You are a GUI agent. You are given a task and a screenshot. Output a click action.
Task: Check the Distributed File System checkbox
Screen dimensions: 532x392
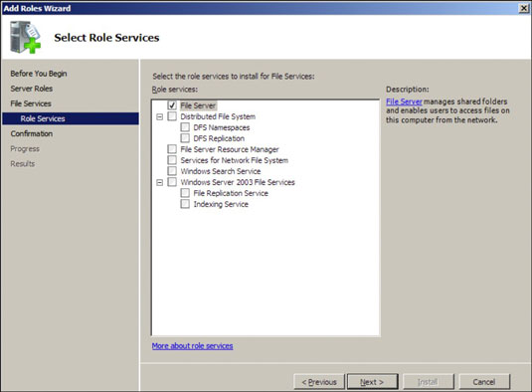tap(172, 116)
